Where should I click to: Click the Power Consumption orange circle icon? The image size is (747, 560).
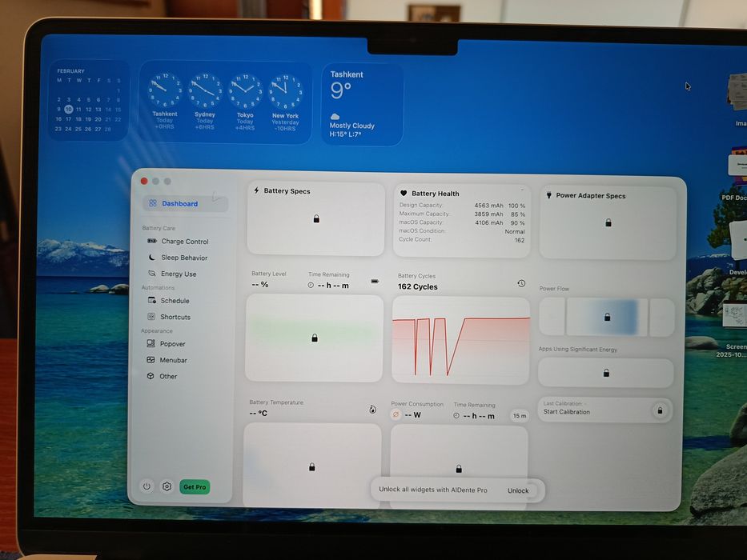pos(396,414)
